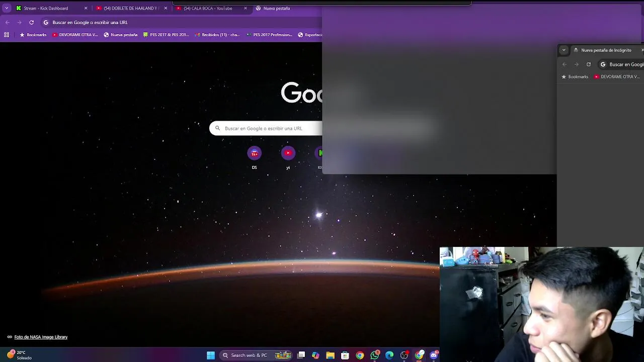The height and width of the screenshot is (362, 644).
Task: Open Bookmarks folder in Incognito window
Action: point(575,76)
